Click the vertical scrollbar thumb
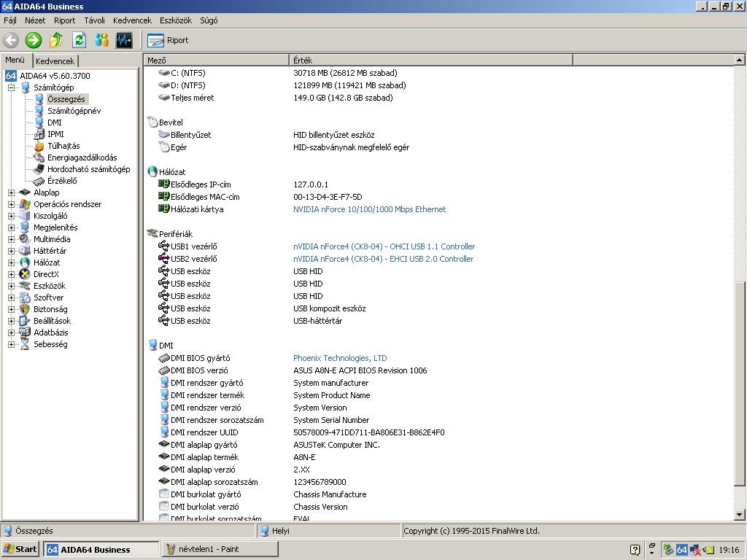This screenshot has width=747, height=560. 739,384
